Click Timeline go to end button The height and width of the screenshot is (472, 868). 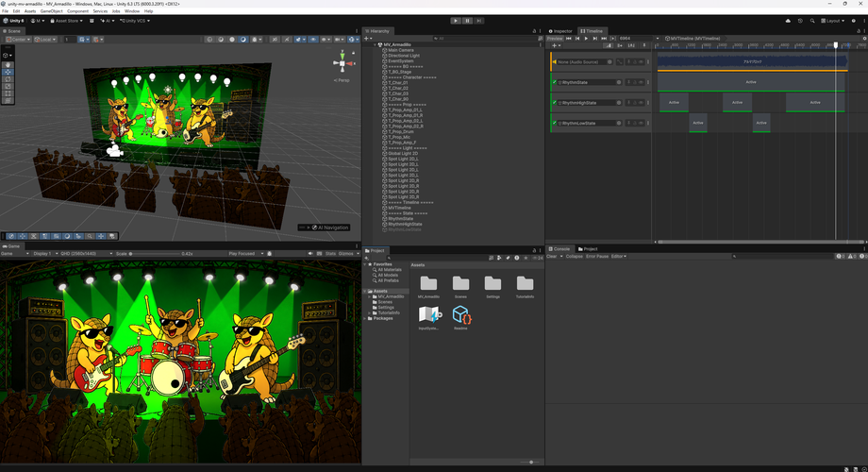pyautogui.click(x=604, y=38)
